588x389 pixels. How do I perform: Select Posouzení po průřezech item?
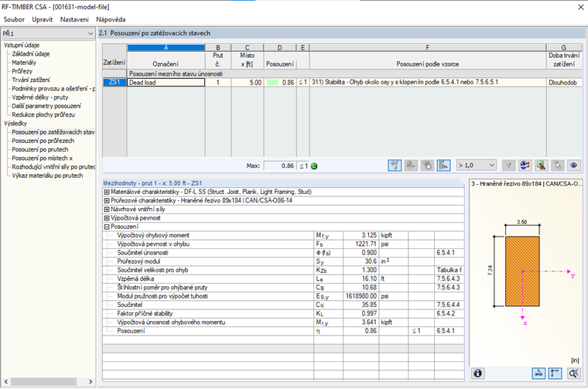43,141
